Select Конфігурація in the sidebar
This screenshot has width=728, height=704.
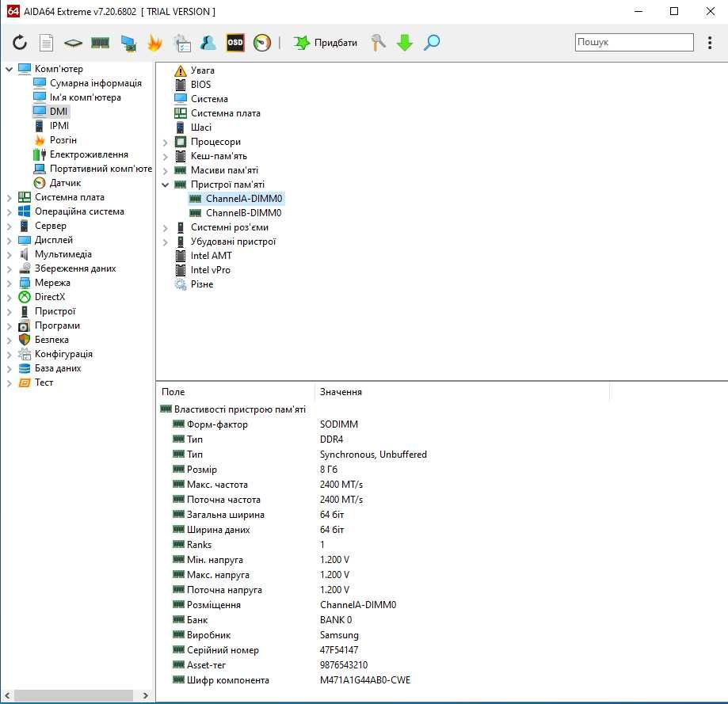(63, 354)
